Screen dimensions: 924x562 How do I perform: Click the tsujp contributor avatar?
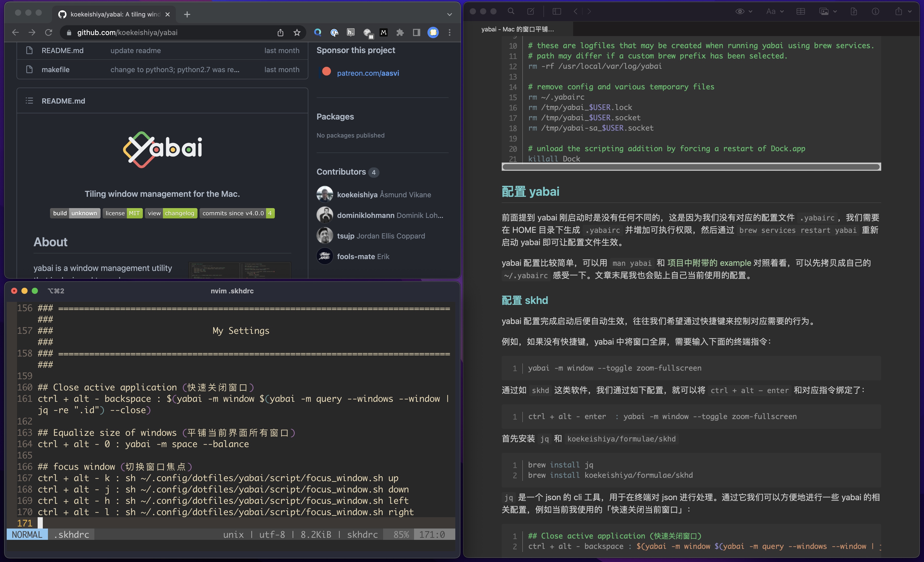[325, 235]
